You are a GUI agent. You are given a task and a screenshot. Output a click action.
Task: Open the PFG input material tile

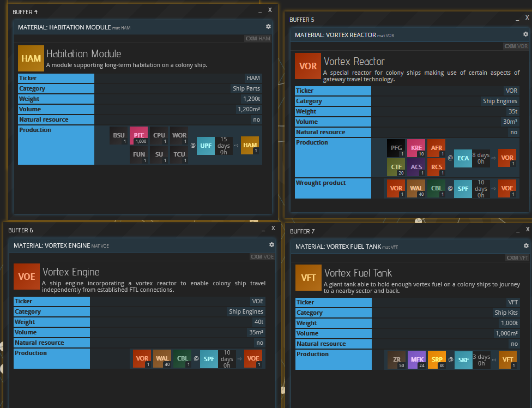pyautogui.click(x=396, y=148)
